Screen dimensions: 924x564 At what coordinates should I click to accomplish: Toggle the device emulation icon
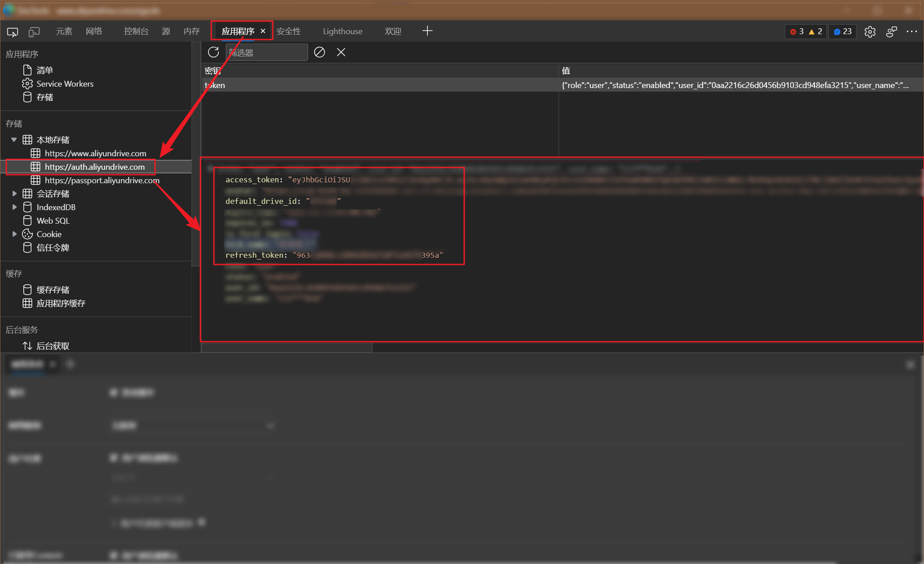point(34,32)
